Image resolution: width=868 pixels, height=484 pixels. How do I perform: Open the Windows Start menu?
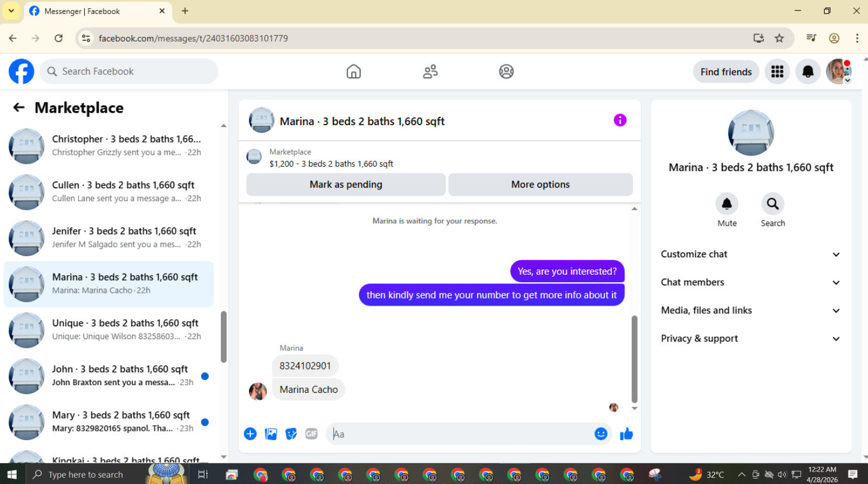(x=12, y=474)
